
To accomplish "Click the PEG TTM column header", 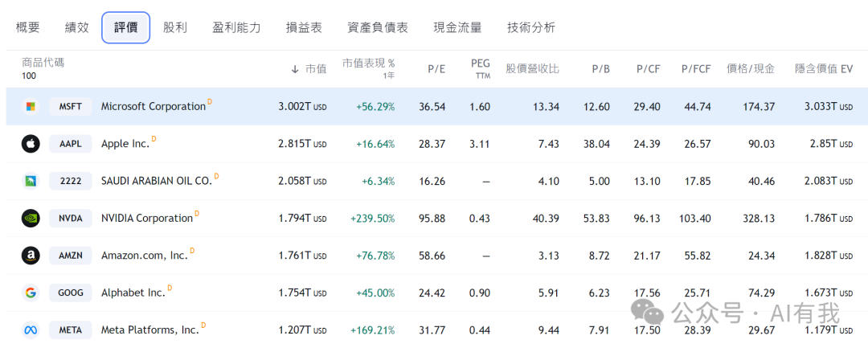I will [480, 68].
